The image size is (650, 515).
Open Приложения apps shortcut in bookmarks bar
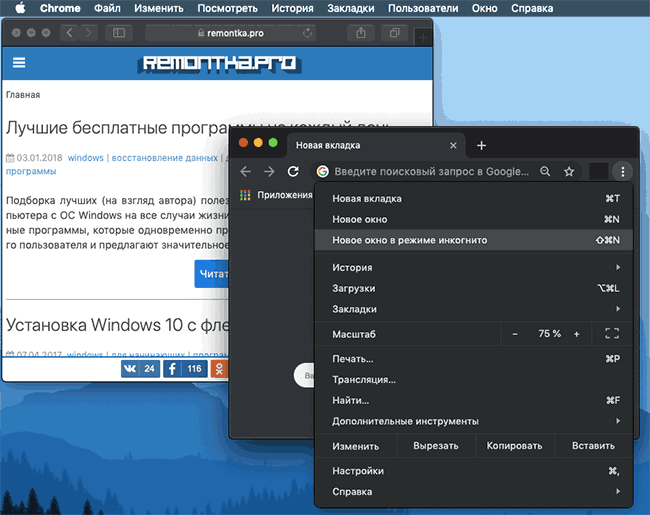(276, 195)
